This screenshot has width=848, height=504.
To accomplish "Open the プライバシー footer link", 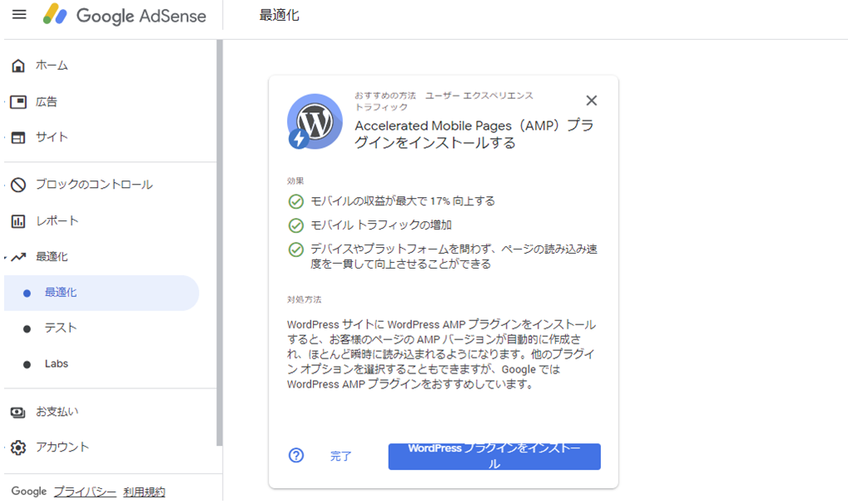I will tap(85, 492).
